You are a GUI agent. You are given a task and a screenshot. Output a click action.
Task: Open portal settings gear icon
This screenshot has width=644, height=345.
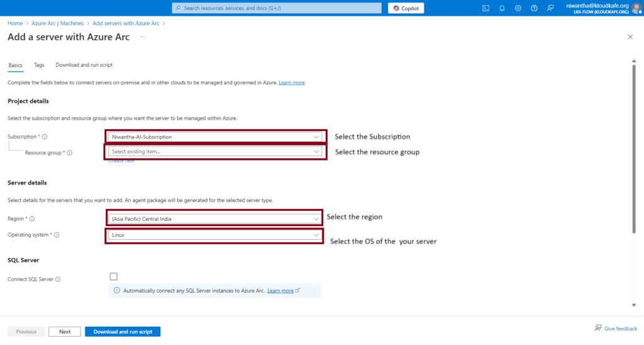(x=518, y=8)
